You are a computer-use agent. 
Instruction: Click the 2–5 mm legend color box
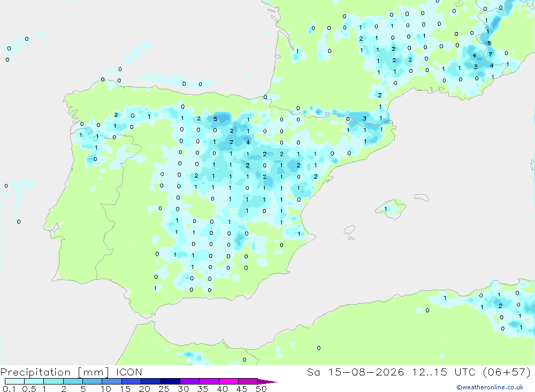pyautogui.click(x=73, y=381)
